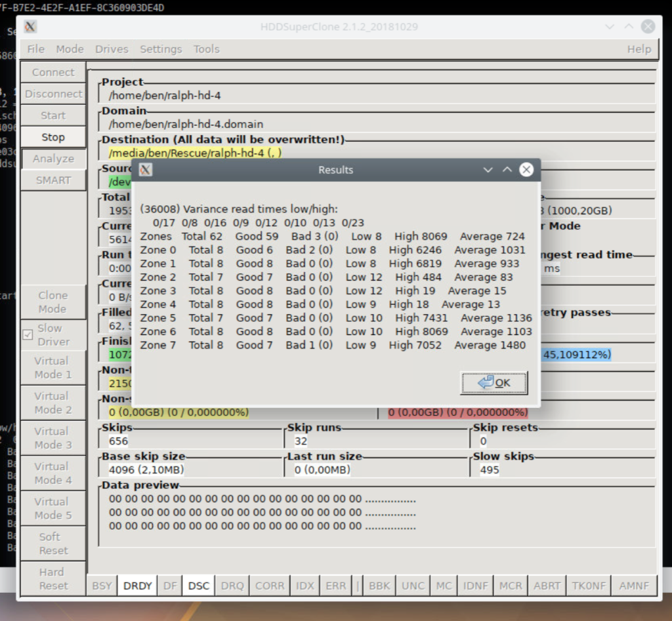The width and height of the screenshot is (672, 621).
Task: Open the Settings menu
Action: click(161, 49)
